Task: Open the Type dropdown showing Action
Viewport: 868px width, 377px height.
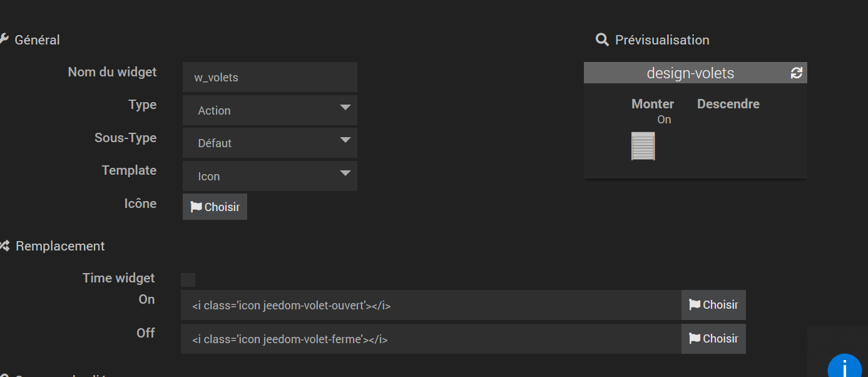Action: [270, 110]
